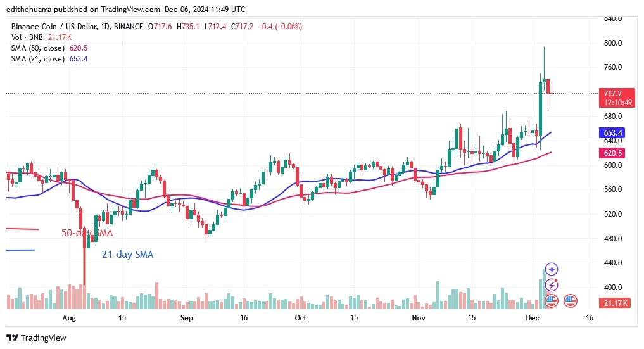This screenshot has height=349, width=644.
Task: Click the Aug label on time axis
Action: 69,318
